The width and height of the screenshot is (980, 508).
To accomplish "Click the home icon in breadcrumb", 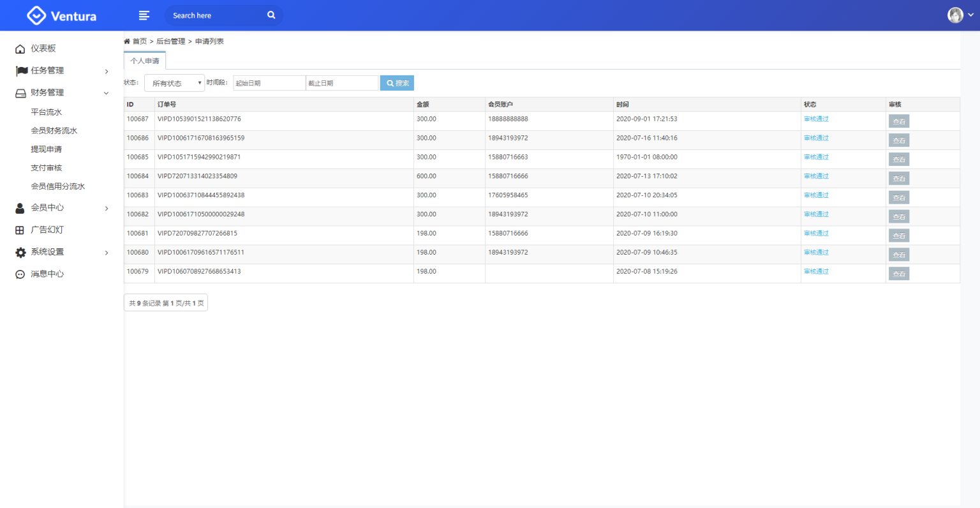I will tap(127, 41).
